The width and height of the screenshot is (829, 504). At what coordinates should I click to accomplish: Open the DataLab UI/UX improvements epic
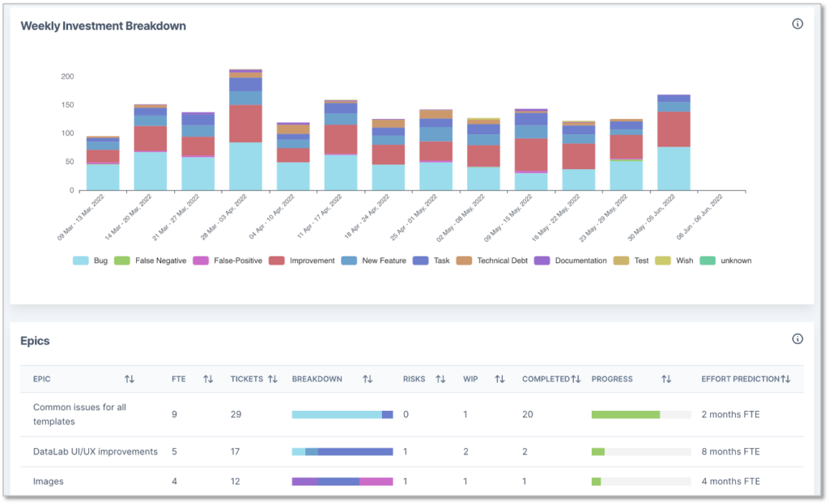click(x=97, y=452)
